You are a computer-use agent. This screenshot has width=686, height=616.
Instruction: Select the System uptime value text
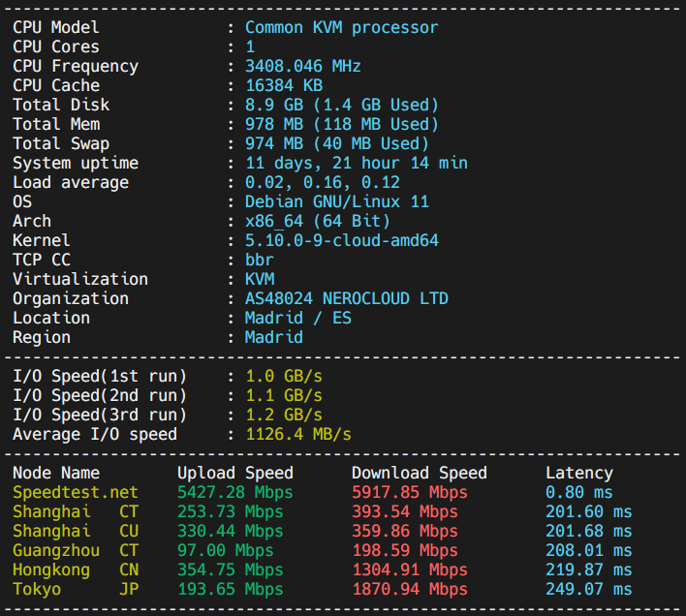point(356,163)
